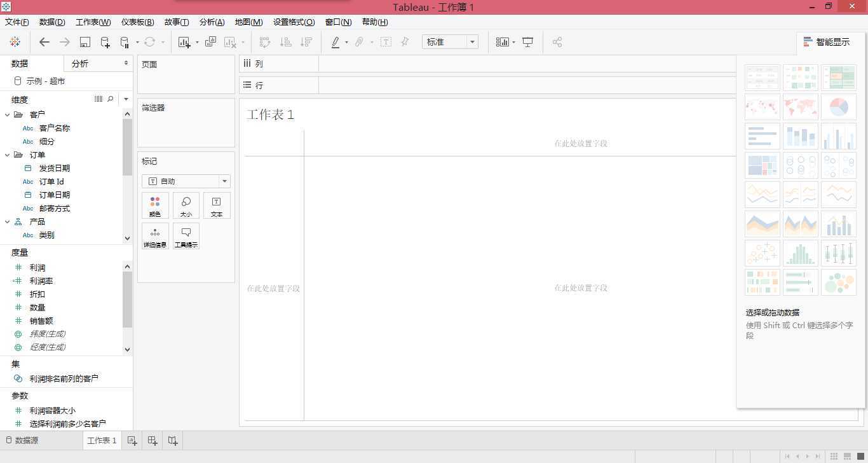This screenshot has height=463, width=868.
Task: Open the highlight pen dropdown arrow
Action: tap(346, 43)
